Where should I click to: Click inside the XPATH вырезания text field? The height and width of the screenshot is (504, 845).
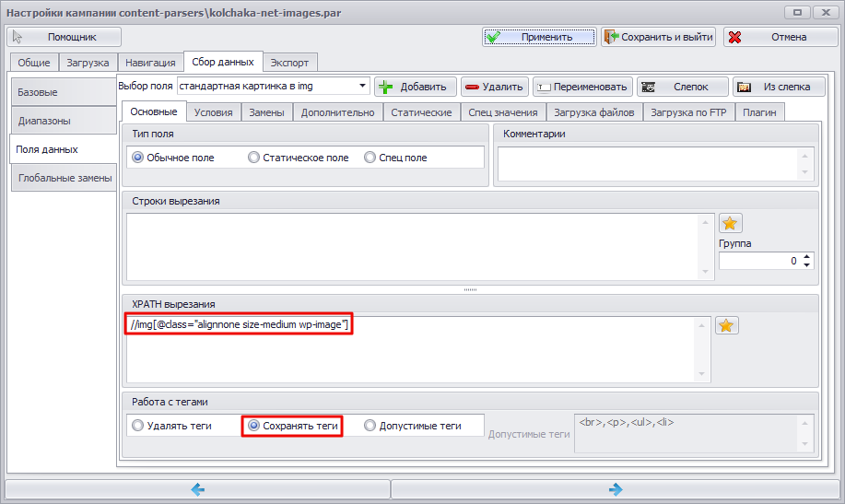tap(411, 349)
